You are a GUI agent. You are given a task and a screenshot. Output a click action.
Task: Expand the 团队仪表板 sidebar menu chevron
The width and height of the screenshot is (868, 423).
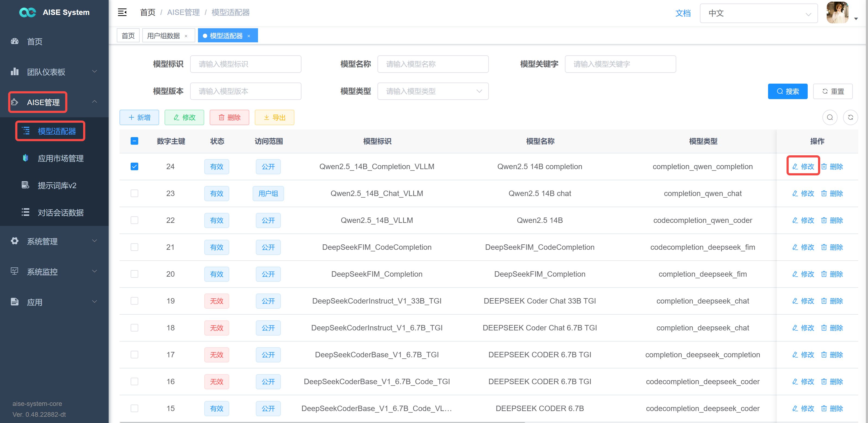point(95,71)
